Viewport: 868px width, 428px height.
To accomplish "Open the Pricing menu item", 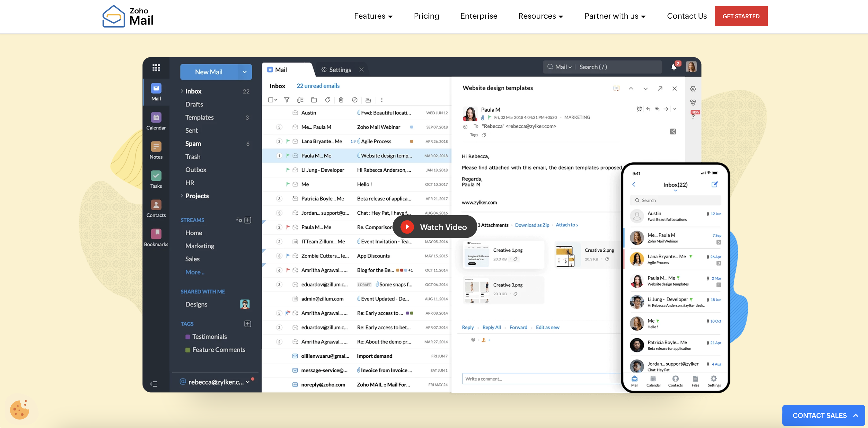I will pos(426,16).
